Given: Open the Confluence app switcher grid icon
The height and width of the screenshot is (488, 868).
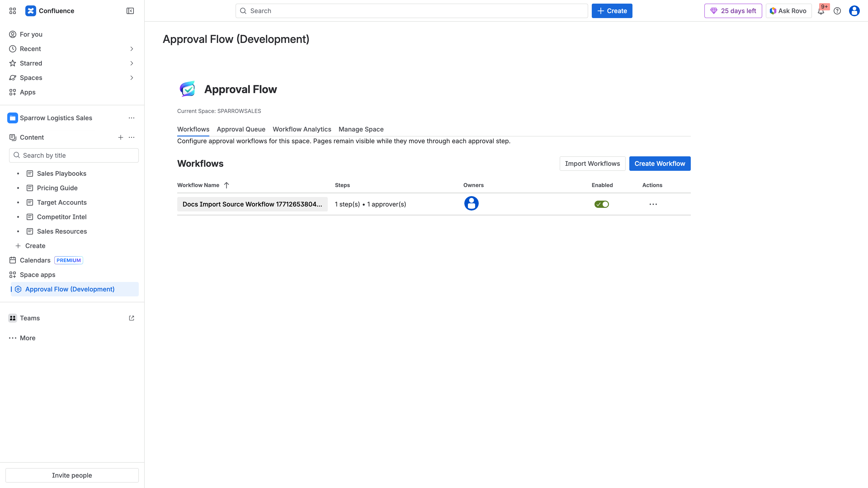Looking at the screenshot, I should [x=12, y=11].
